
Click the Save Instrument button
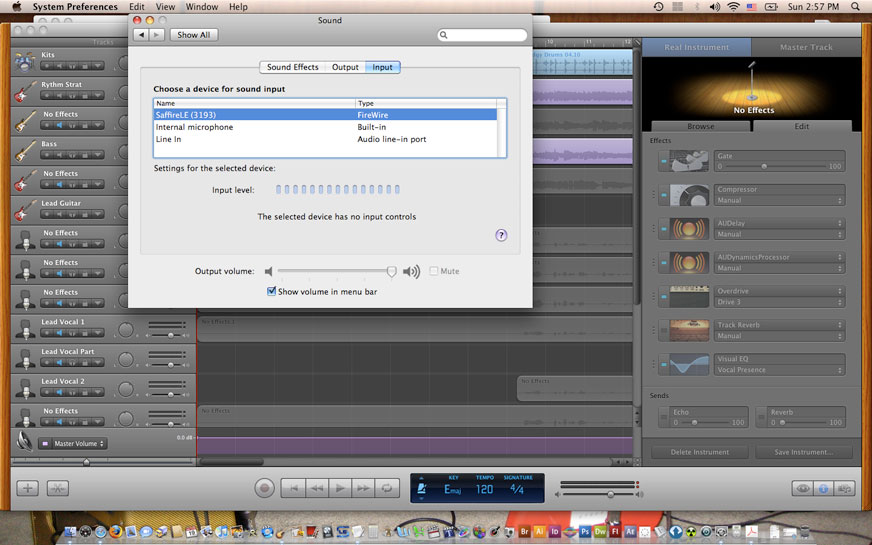click(x=803, y=452)
